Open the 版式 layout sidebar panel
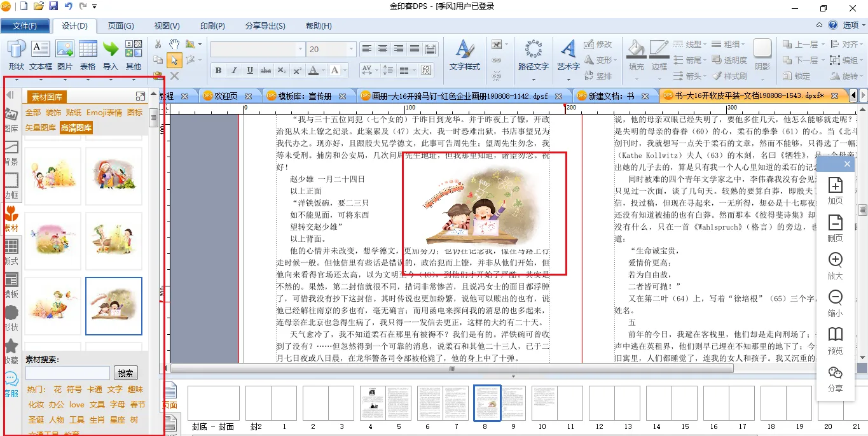The width and height of the screenshot is (868, 436). click(11, 252)
